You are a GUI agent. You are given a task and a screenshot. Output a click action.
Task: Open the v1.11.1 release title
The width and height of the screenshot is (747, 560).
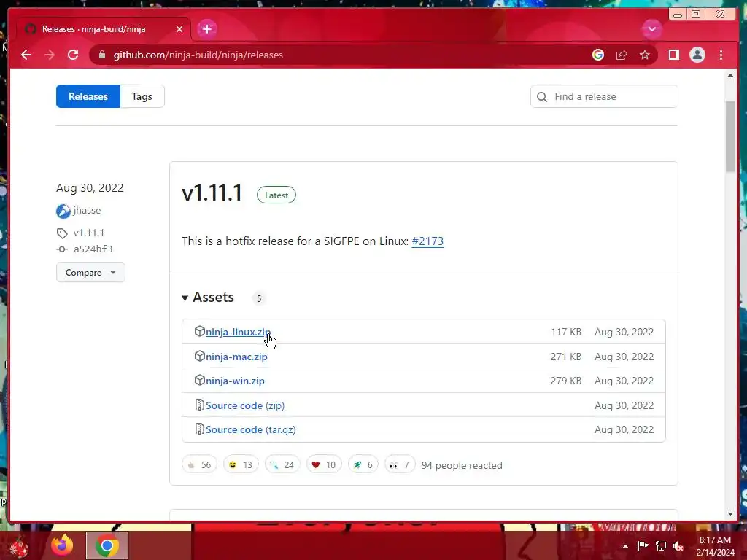pyautogui.click(x=212, y=193)
